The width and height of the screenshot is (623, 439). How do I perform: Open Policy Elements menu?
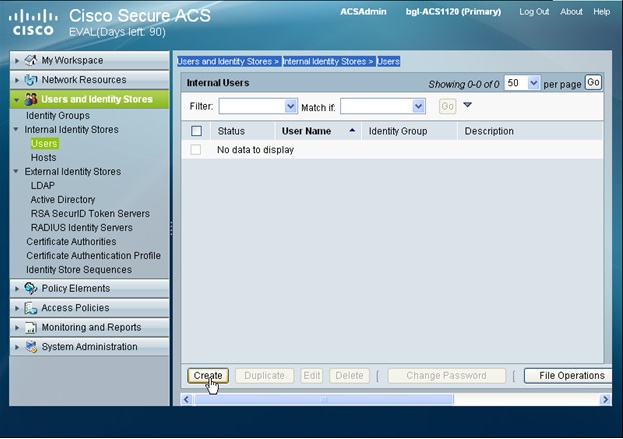89,288
